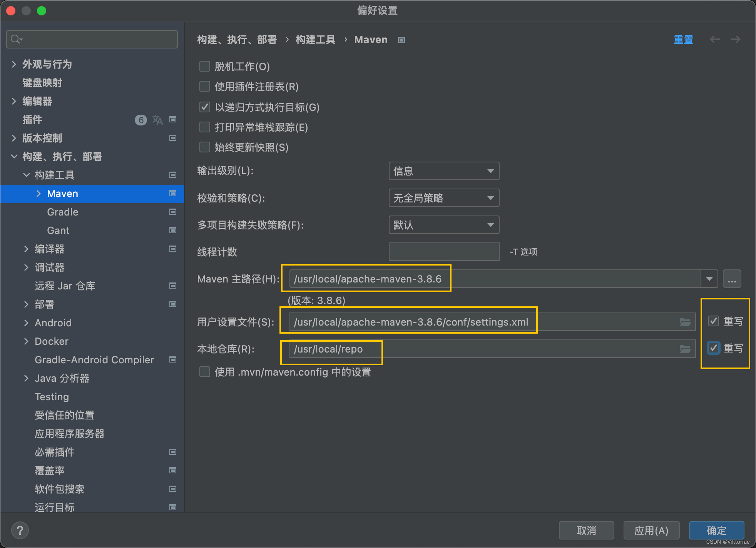Click the project-level icon on 覆盖率 row

[173, 470]
